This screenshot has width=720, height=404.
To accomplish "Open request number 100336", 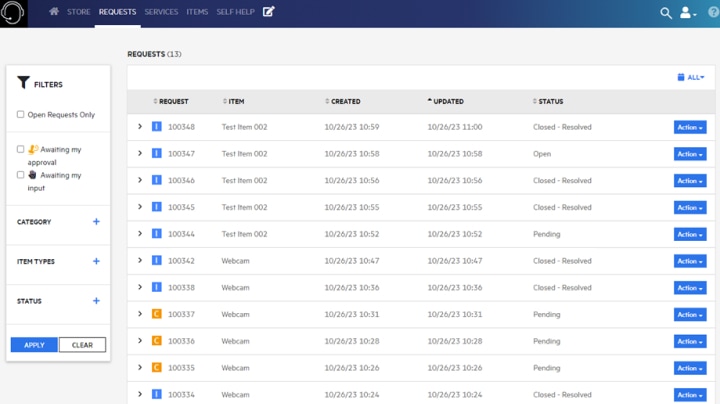I will (x=181, y=341).
